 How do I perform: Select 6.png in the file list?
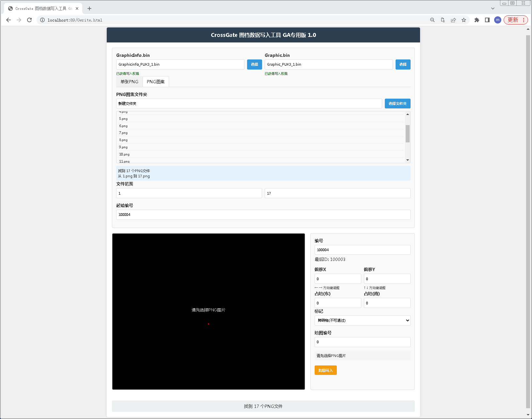coord(260,126)
